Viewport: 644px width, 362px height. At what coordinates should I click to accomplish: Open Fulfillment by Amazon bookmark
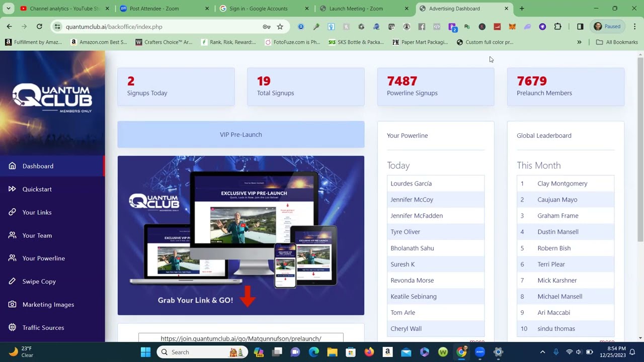click(34, 42)
